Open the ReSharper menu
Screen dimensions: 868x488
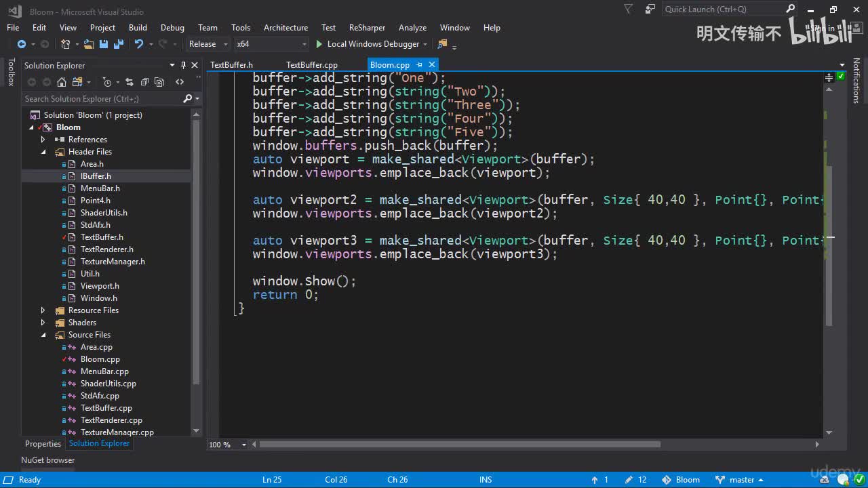[x=367, y=28]
